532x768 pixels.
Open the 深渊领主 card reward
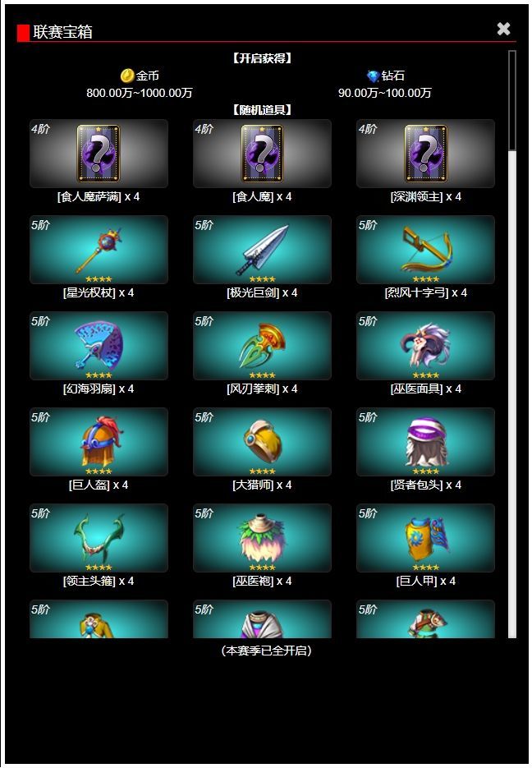pyautogui.click(x=425, y=154)
